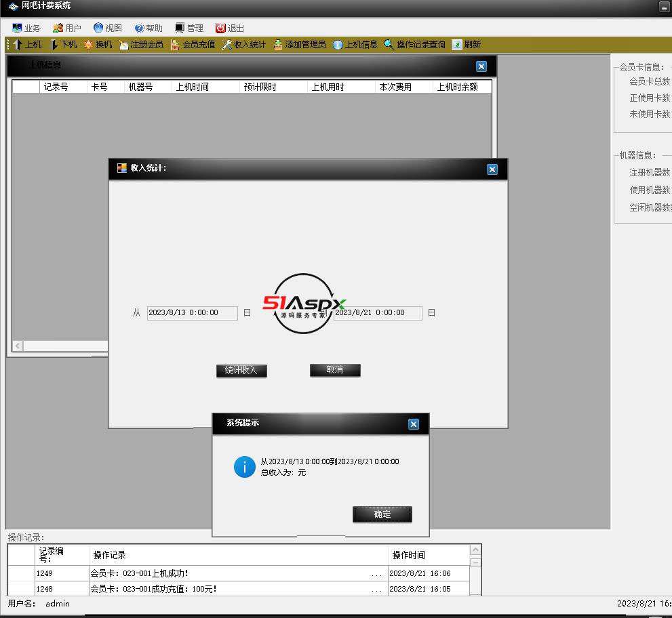This screenshot has width=672, height=618.
Task: Click the 记录号 column header
Action: (x=64, y=87)
